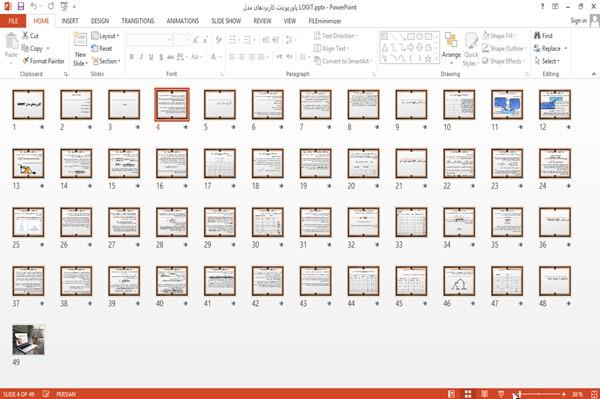
Task: Select the star shape in shapes gallery
Action: (429, 59)
